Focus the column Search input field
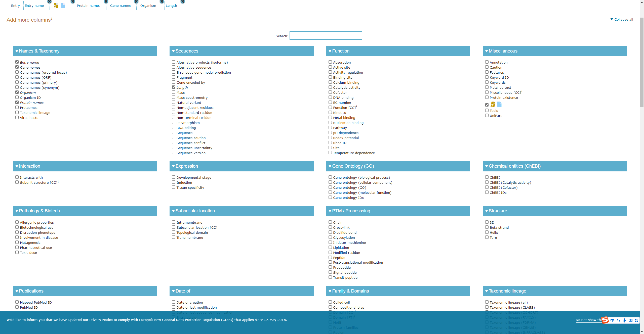The image size is (644, 334). tap(326, 35)
